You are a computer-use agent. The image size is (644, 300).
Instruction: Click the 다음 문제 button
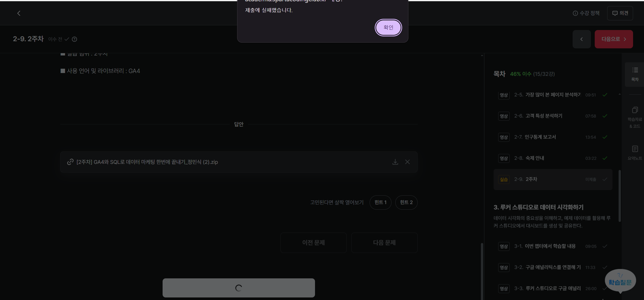coord(384,242)
